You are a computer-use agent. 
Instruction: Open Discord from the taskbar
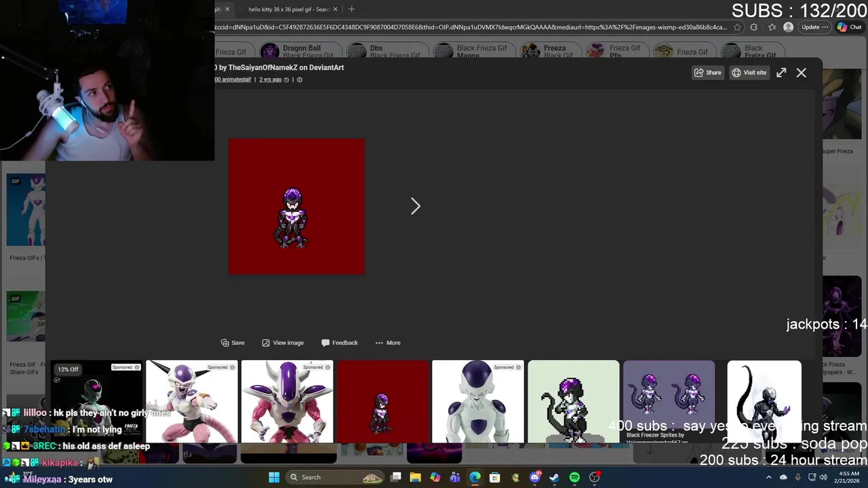click(534, 477)
